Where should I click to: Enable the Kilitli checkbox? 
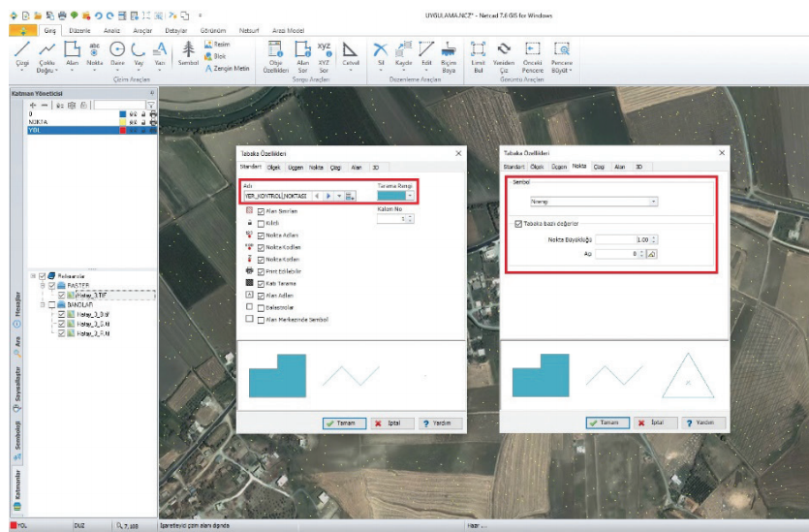[262, 223]
